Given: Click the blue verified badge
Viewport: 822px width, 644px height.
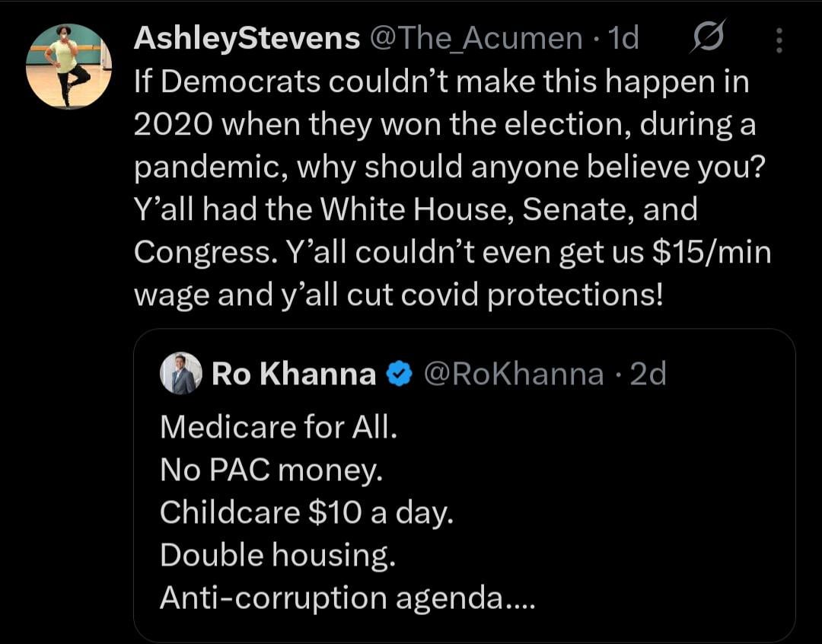Looking at the screenshot, I should tap(399, 374).
